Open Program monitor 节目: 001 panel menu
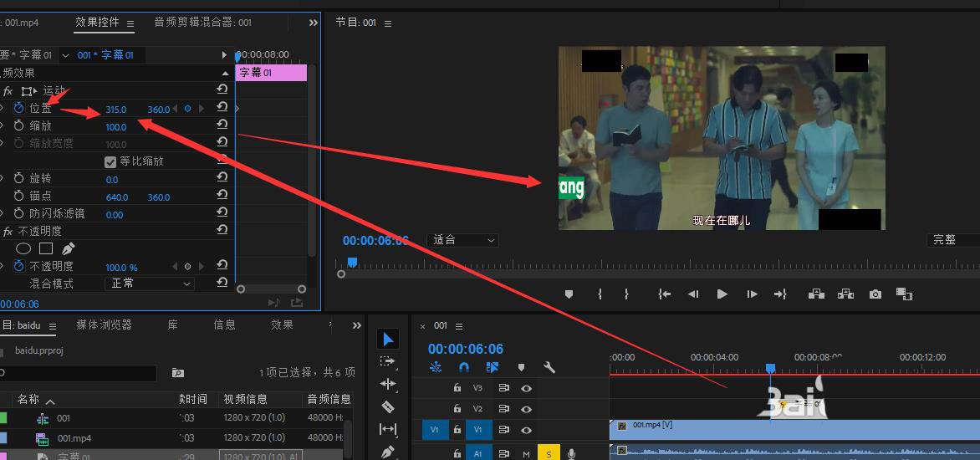 click(387, 23)
